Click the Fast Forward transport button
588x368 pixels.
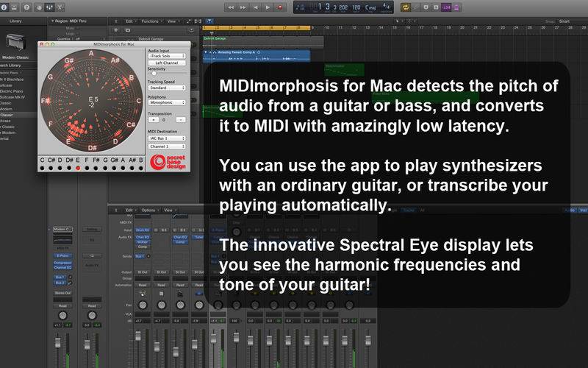point(243,7)
